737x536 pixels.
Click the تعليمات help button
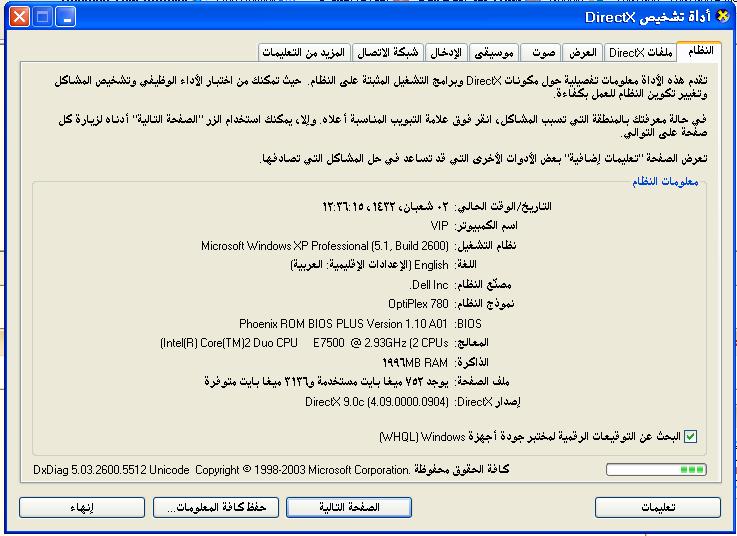(x=658, y=507)
